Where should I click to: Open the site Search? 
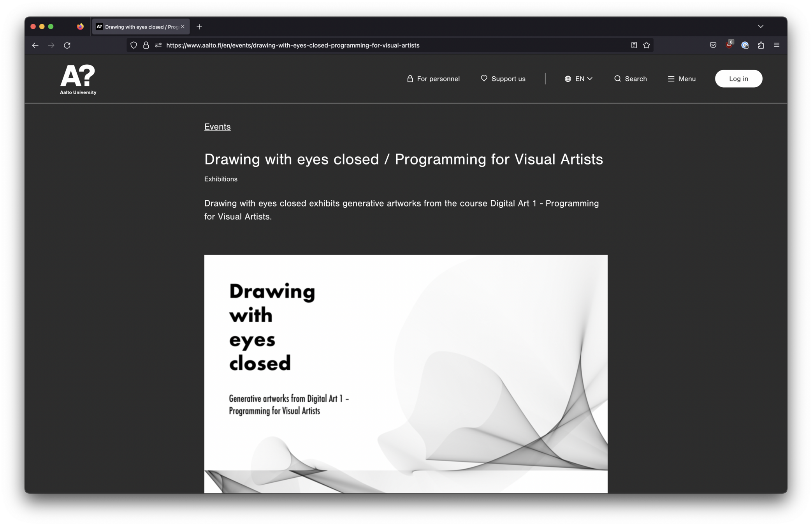pos(630,79)
